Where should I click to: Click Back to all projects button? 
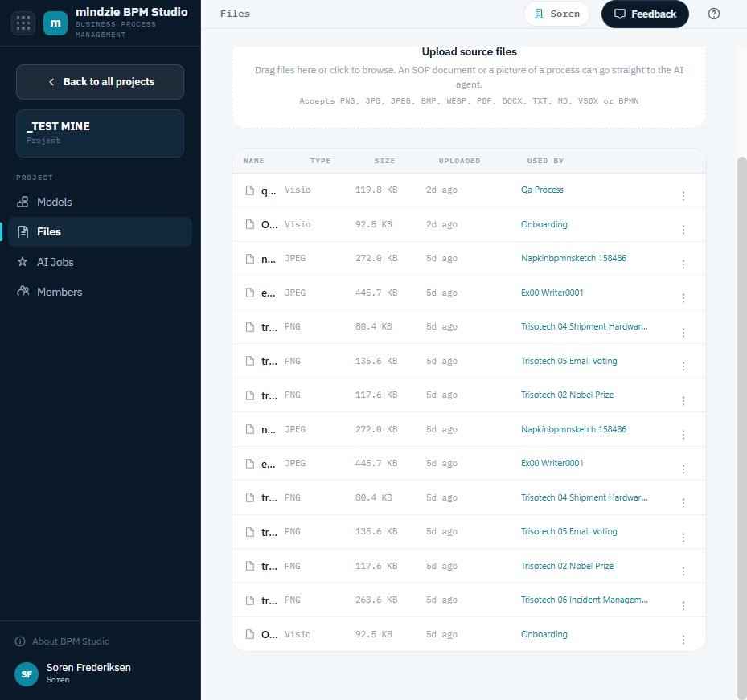click(100, 82)
